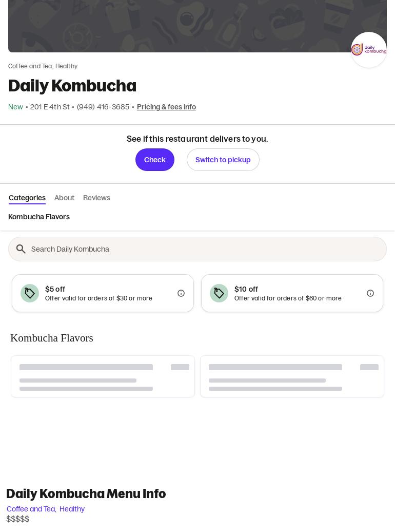Click the Check delivery button
Viewport: 395px width, 532px height.
point(155,160)
